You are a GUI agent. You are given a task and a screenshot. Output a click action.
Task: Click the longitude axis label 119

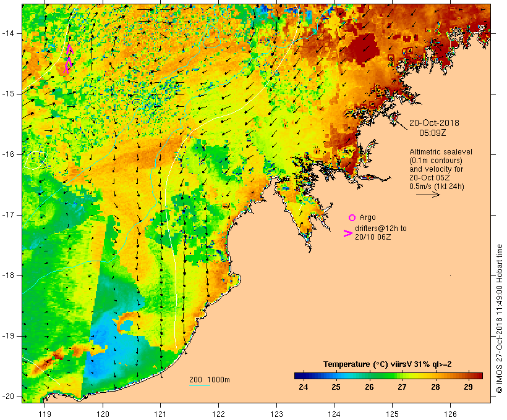click(45, 414)
